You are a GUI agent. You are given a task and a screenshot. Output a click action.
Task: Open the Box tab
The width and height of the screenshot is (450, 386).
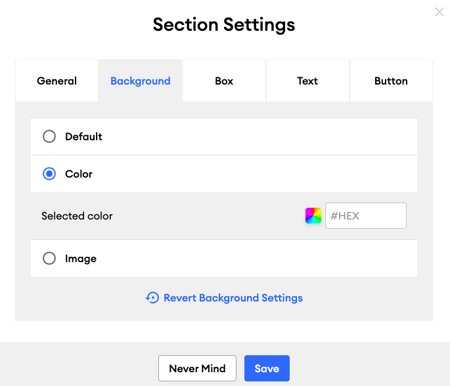(224, 81)
